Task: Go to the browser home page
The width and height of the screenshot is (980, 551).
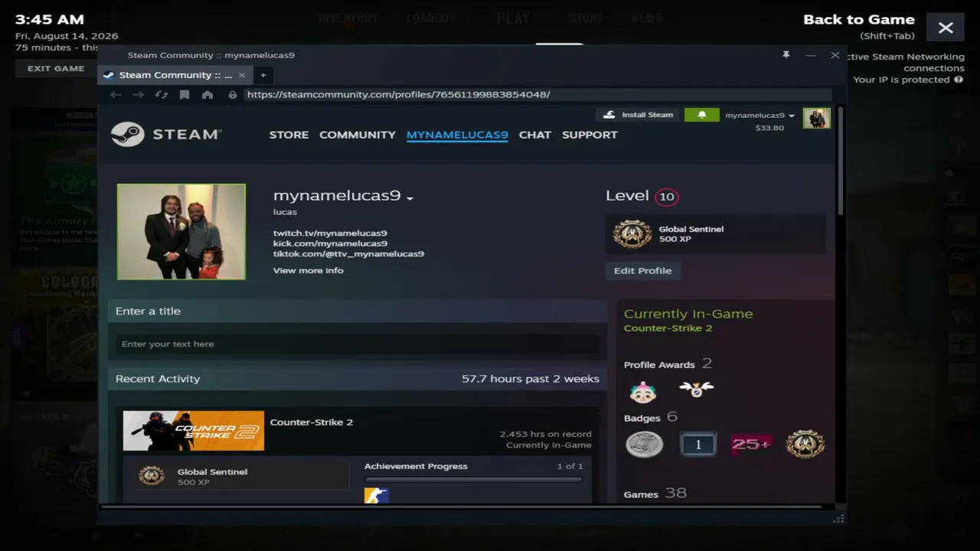Action: 207,94
